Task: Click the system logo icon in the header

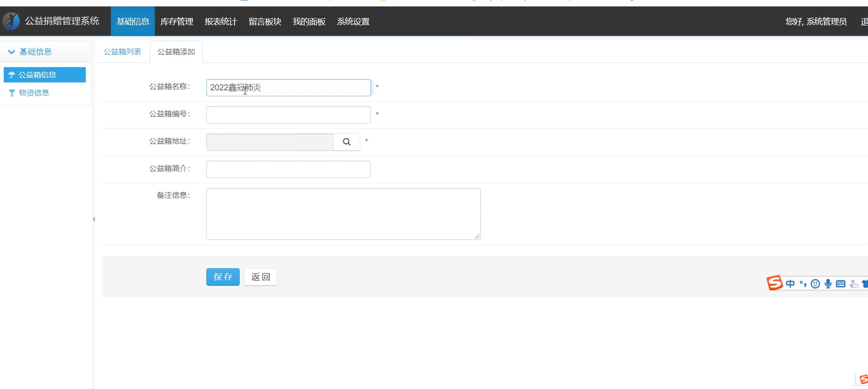Action: pyautogui.click(x=11, y=21)
